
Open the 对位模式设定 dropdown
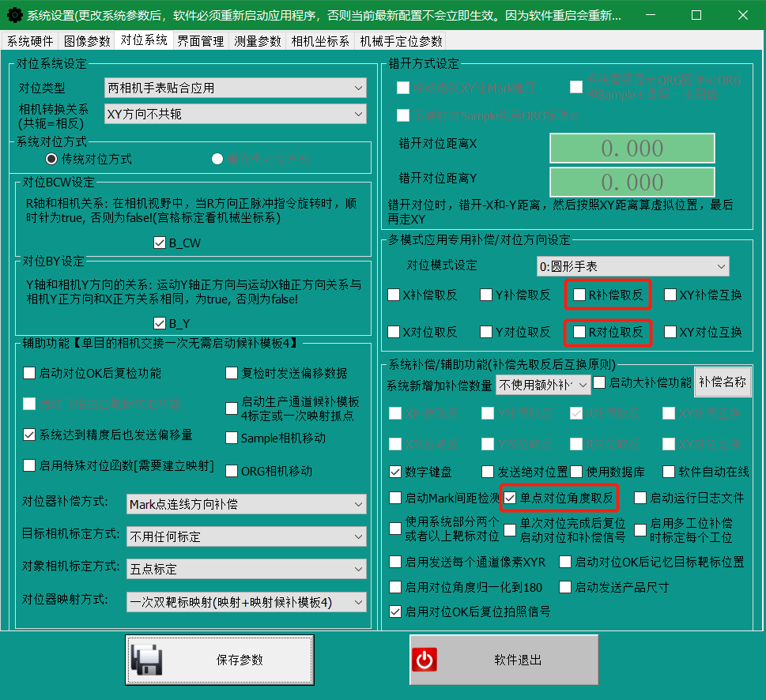coord(632,266)
